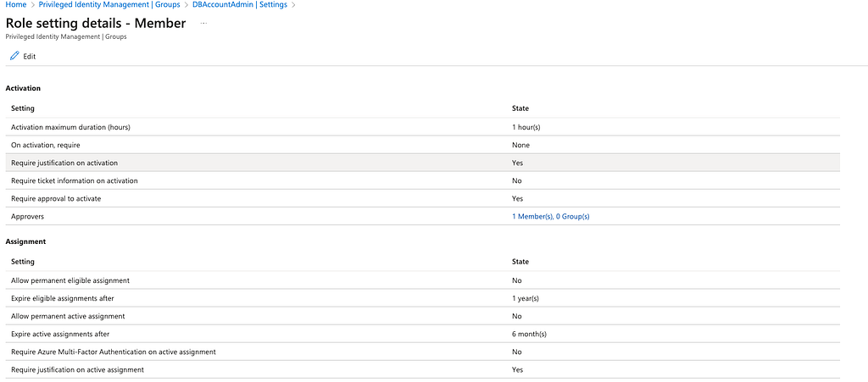
Task: Select the '1 hour(s)' state value
Action: pos(526,127)
